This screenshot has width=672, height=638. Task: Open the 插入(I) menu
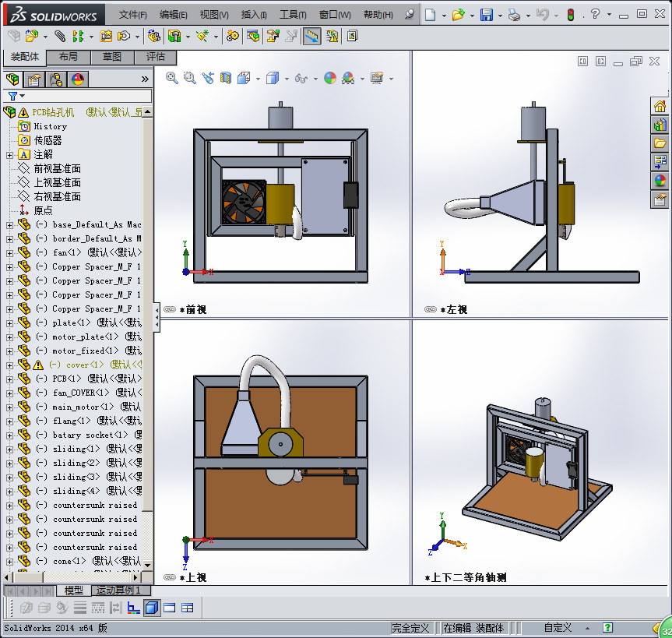(254, 15)
